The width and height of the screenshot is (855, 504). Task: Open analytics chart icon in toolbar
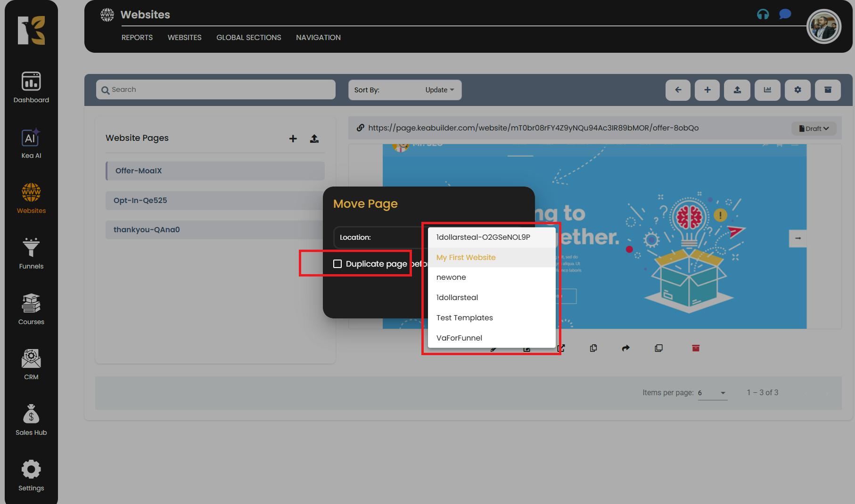pos(767,90)
